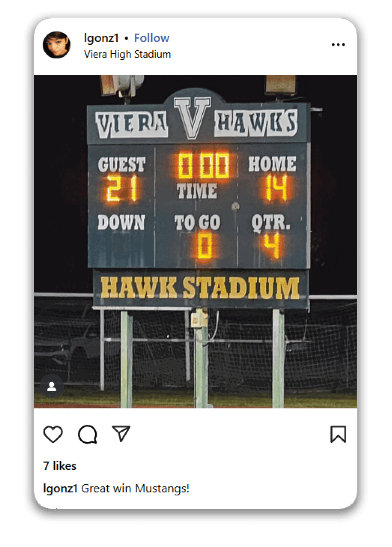
Task: Click the Hawk Stadium banner in photo
Action: tap(200, 288)
